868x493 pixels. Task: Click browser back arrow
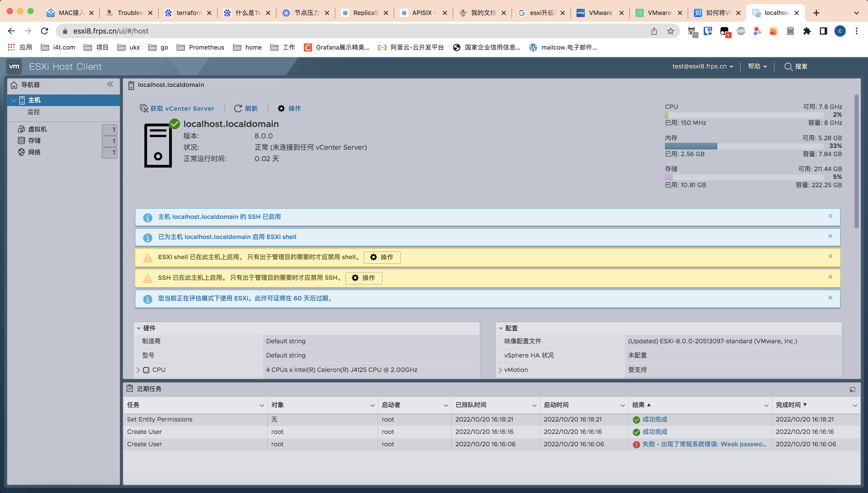[11, 31]
